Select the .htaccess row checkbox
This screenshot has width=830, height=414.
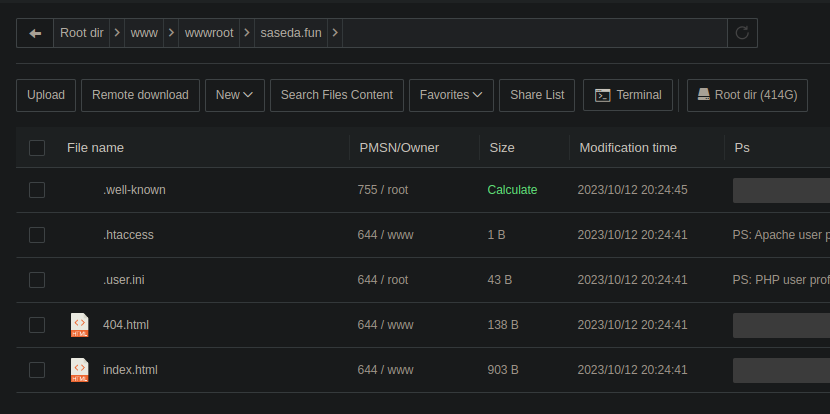(x=37, y=235)
